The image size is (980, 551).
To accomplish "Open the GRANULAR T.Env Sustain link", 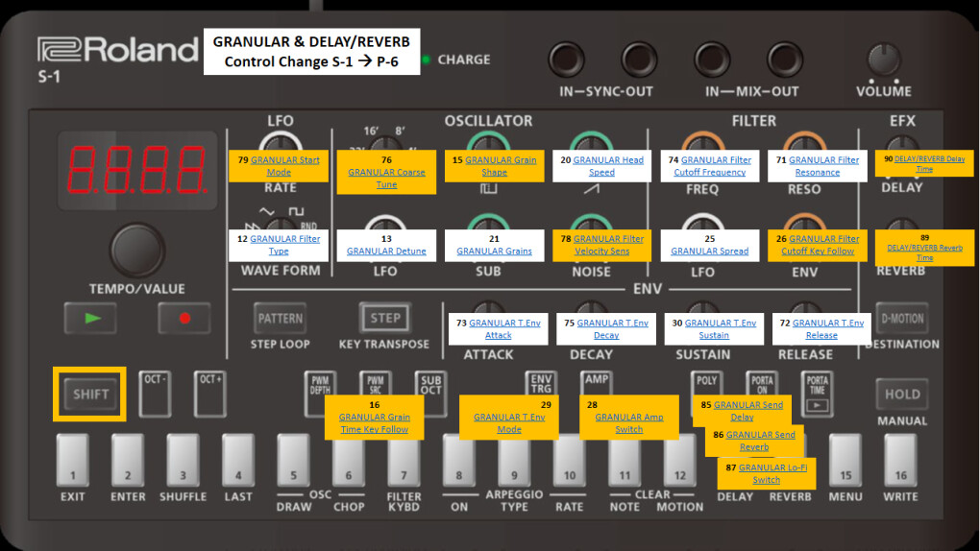I will (x=720, y=329).
